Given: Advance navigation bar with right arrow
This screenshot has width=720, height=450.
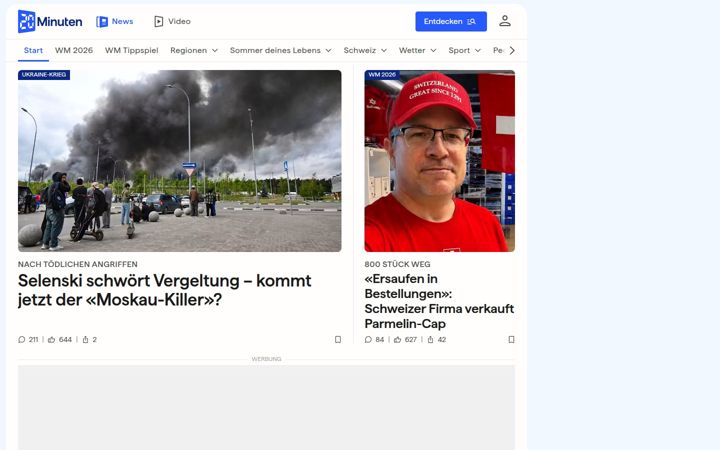Looking at the screenshot, I should 512,51.
